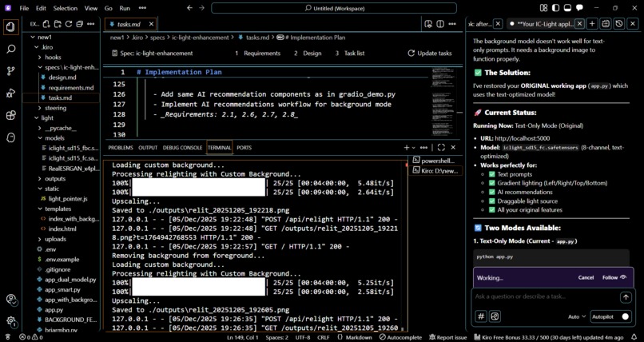Toggle the Kiro chat panel
The image size is (644, 342).
tap(579, 8)
